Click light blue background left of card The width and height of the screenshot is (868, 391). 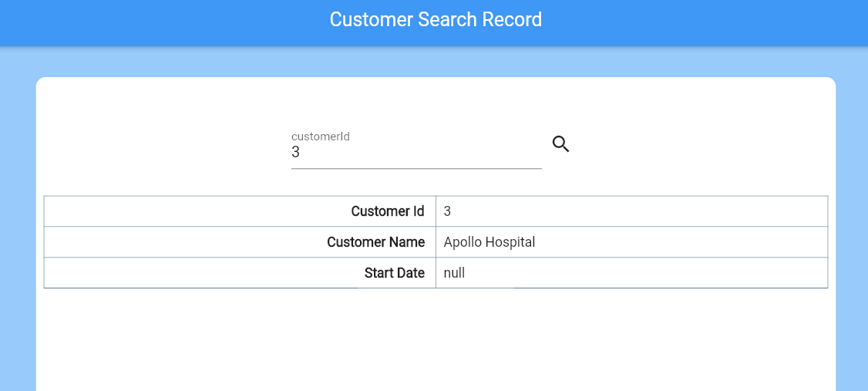point(17,231)
